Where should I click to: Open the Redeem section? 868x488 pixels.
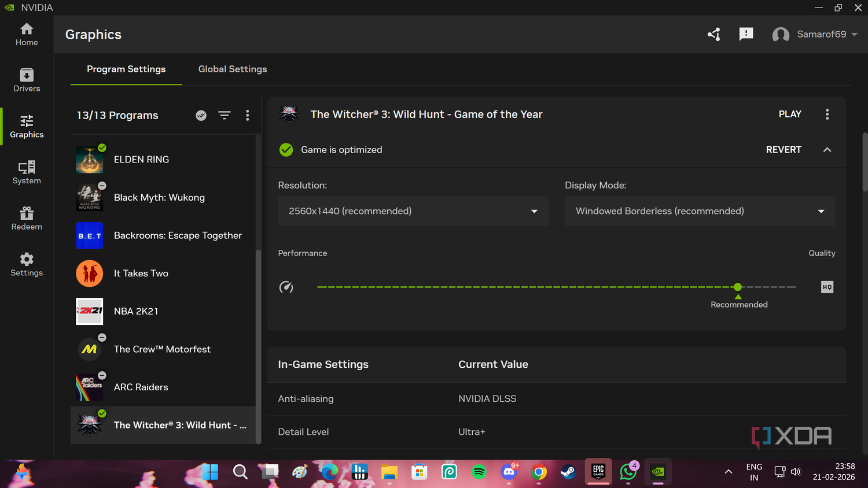click(x=27, y=219)
